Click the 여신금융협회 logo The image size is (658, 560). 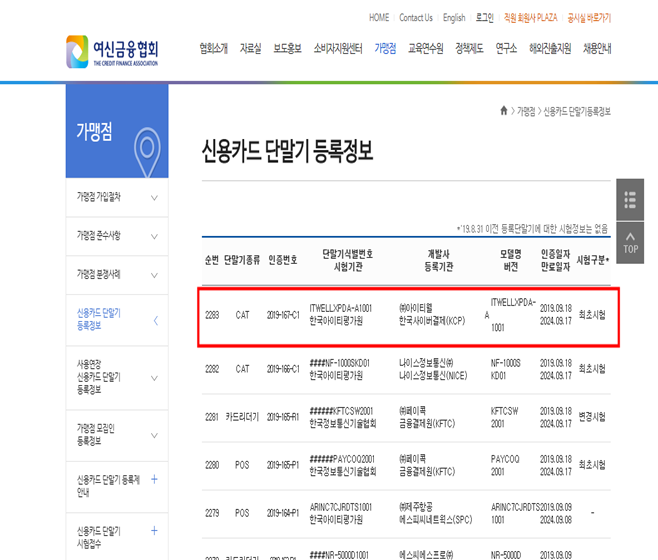pyautogui.click(x=112, y=52)
